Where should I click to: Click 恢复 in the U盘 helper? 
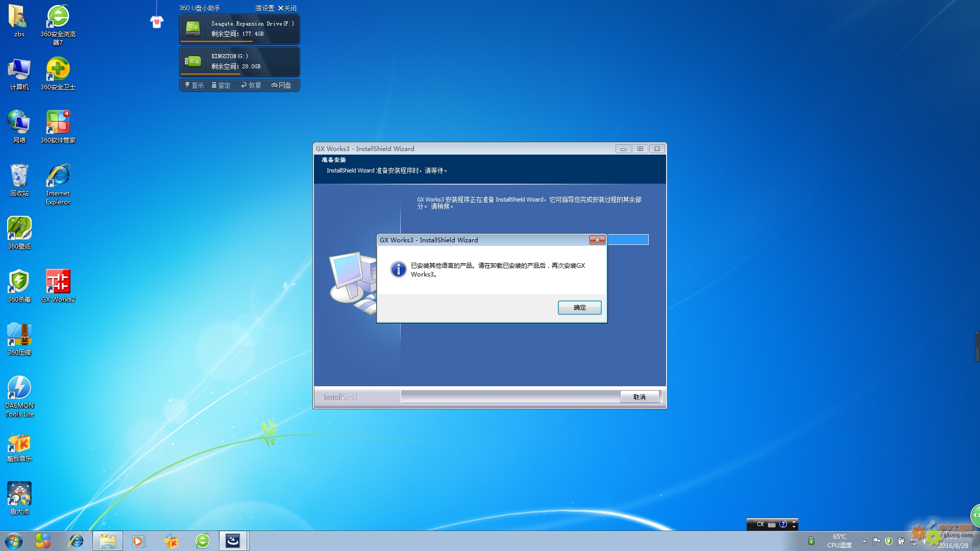click(251, 85)
